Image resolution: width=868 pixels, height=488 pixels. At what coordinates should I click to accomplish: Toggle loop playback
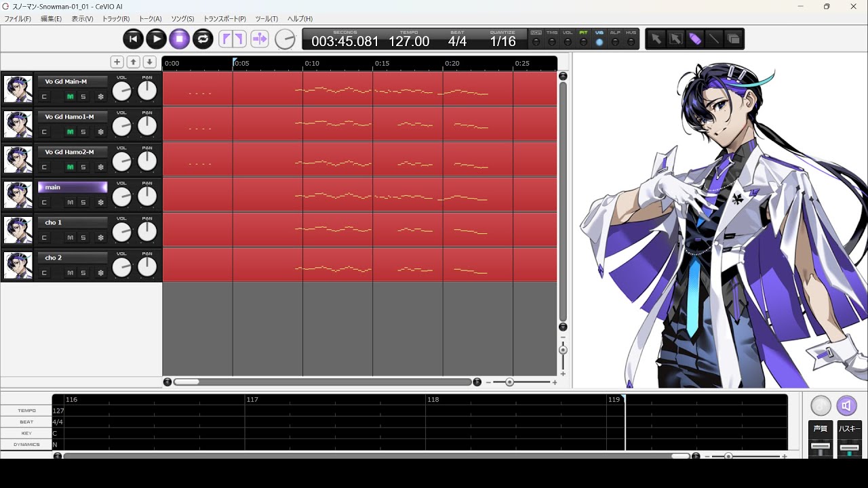coord(203,39)
